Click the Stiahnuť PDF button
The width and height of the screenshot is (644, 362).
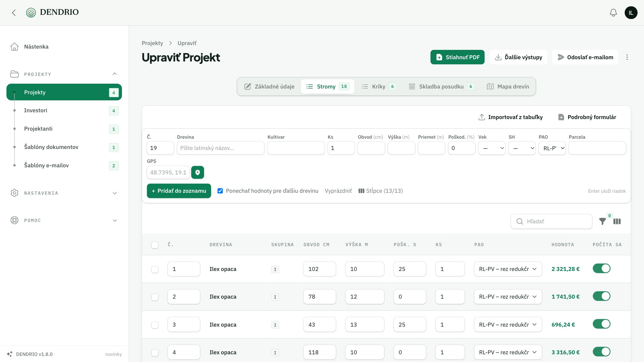(x=458, y=57)
